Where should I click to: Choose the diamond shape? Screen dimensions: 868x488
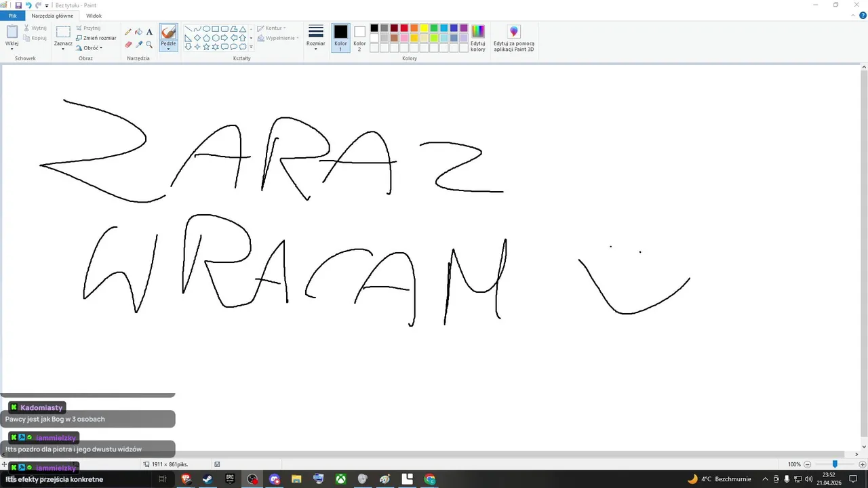click(x=197, y=38)
